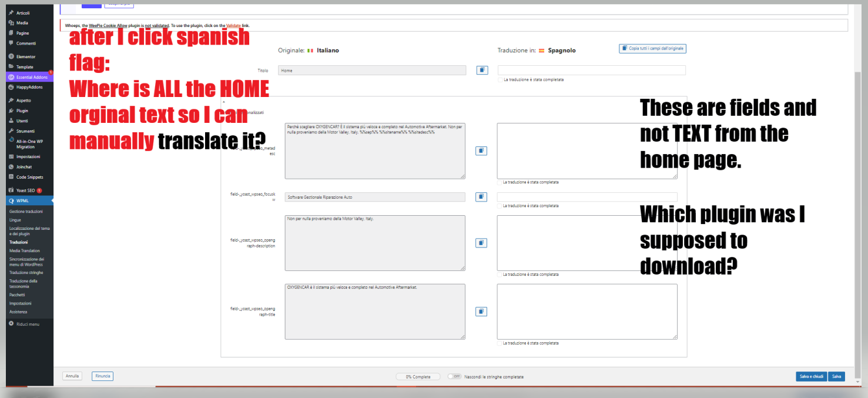
Task: Focus the Titolo translation input
Action: click(x=592, y=70)
